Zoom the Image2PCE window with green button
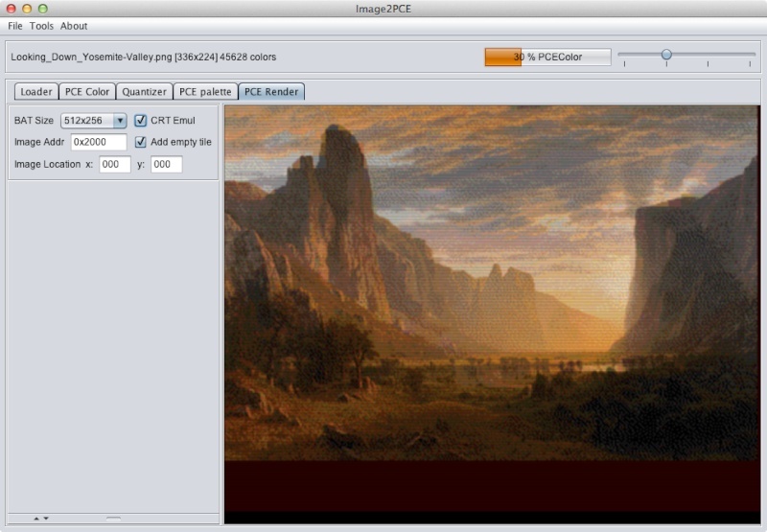Image resolution: width=767 pixels, height=532 pixels. pos(43,9)
